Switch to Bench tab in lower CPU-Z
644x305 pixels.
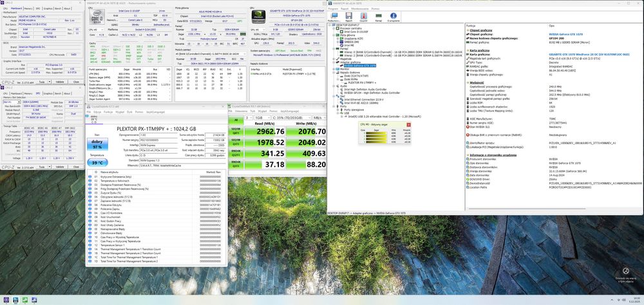tap(58, 93)
